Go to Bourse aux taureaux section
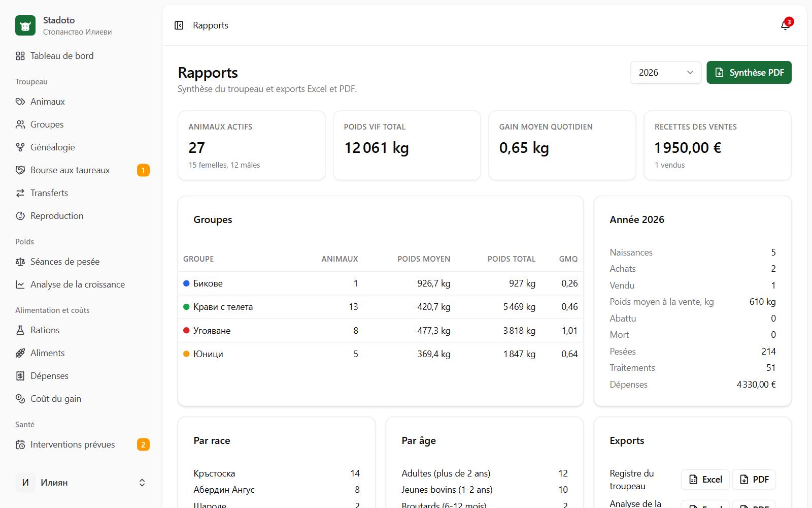Viewport: 812px width, 508px height. click(x=81, y=170)
